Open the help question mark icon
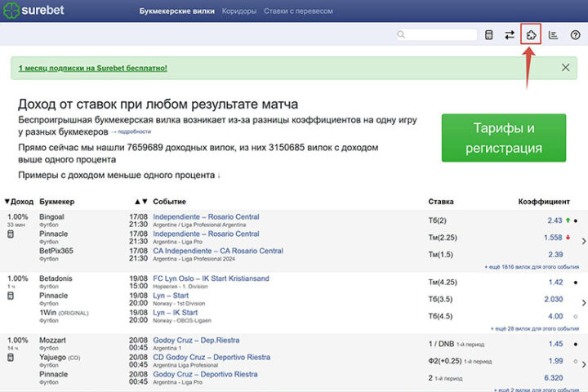Screen dimensions: 588x392 [574, 35]
